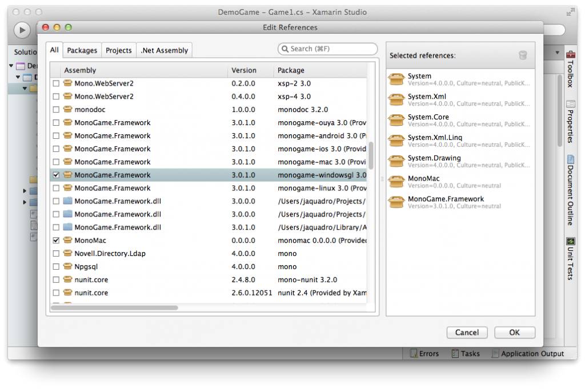
Task: Open the dropdown arrow left of Toolbox
Action: coord(557,53)
